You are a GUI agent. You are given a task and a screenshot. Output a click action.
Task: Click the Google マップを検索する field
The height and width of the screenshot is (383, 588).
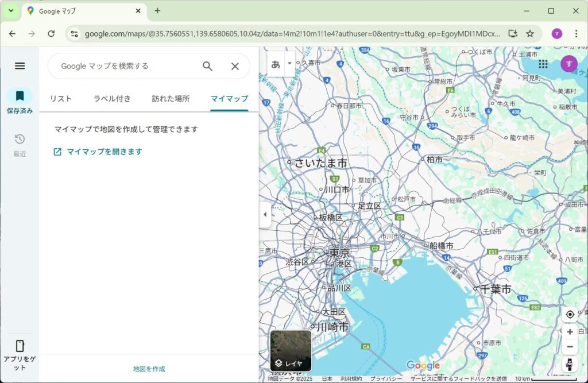pyautogui.click(x=127, y=67)
